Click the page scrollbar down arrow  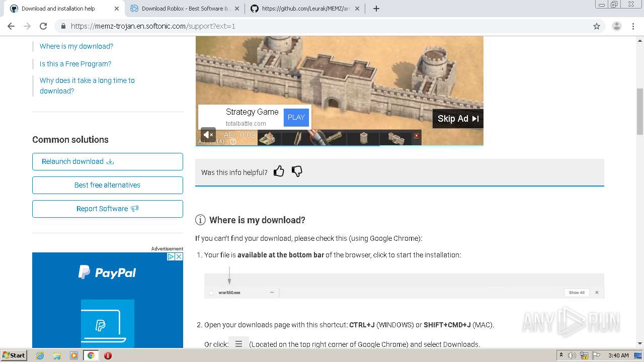[640, 343]
